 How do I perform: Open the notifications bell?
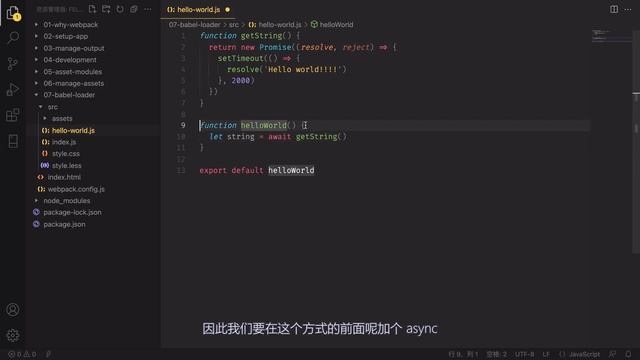click(628, 354)
